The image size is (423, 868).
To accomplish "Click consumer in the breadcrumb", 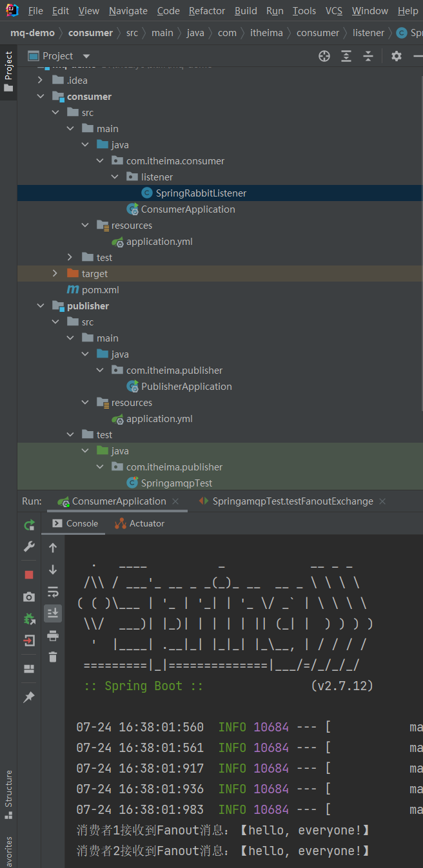I will 90,32.
